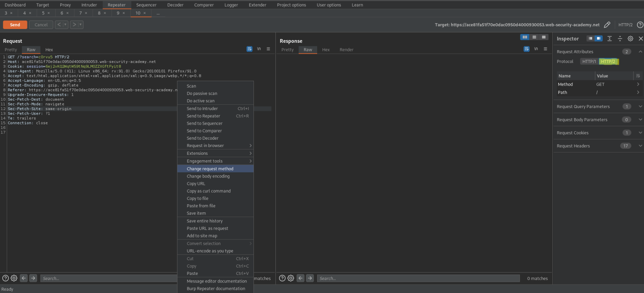The height and width of the screenshot is (293, 644).
Task: Click URL-encode as you type entry
Action: (215, 251)
